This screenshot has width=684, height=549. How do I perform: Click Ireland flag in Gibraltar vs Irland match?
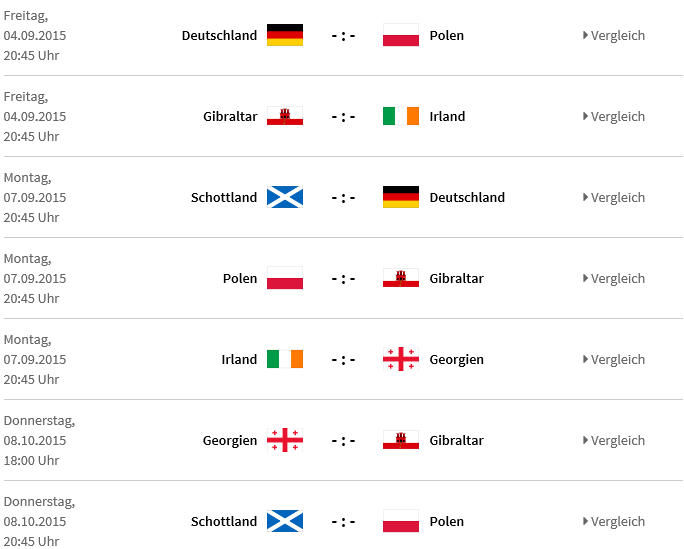401,116
